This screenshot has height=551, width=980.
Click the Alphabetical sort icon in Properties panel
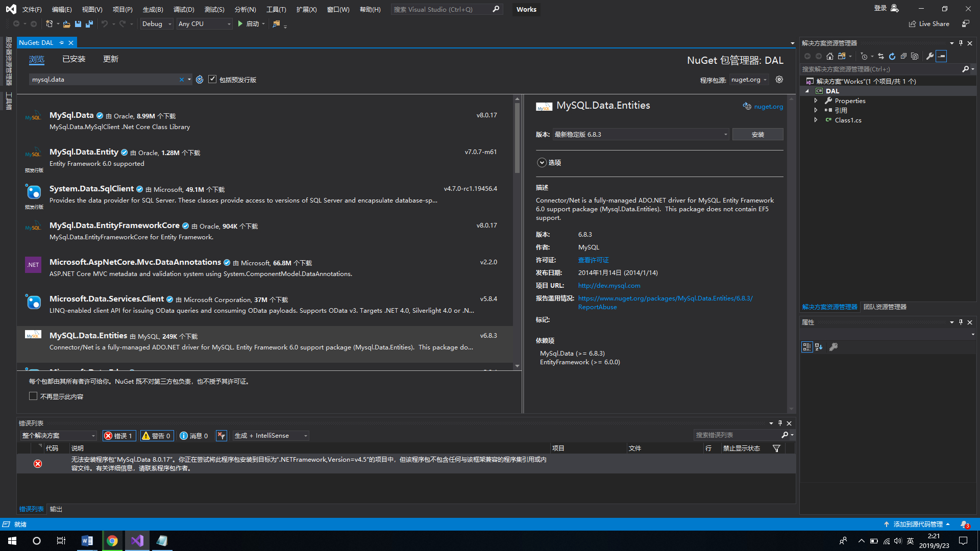click(819, 347)
